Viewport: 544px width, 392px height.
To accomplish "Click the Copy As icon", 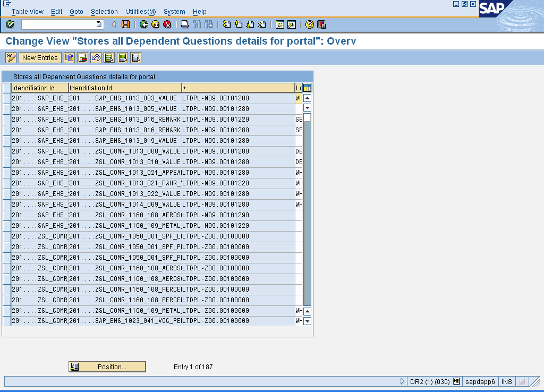I will click(70, 57).
